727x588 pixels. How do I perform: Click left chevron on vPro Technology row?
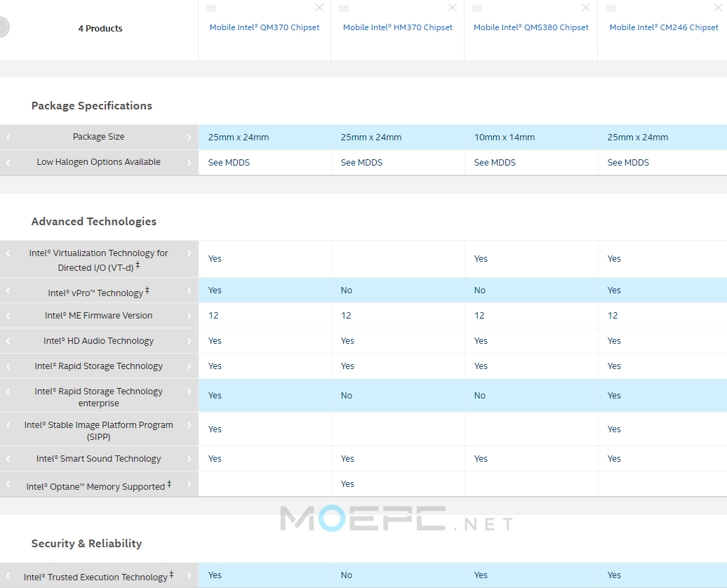coord(8,290)
